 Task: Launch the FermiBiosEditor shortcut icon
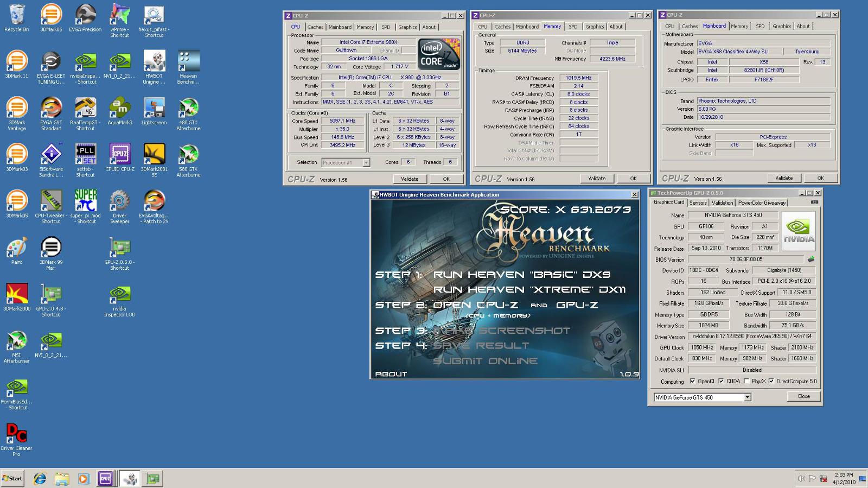[17, 394]
